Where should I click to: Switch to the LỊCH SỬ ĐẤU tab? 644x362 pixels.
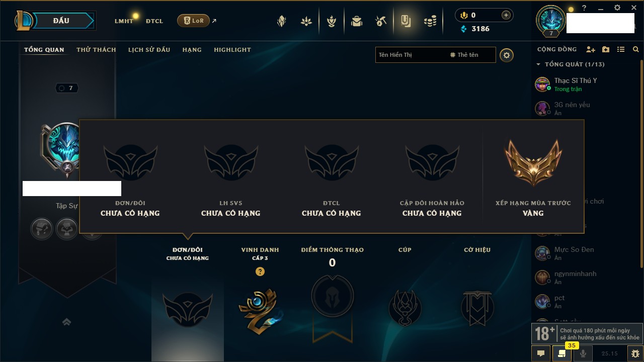coord(149,50)
